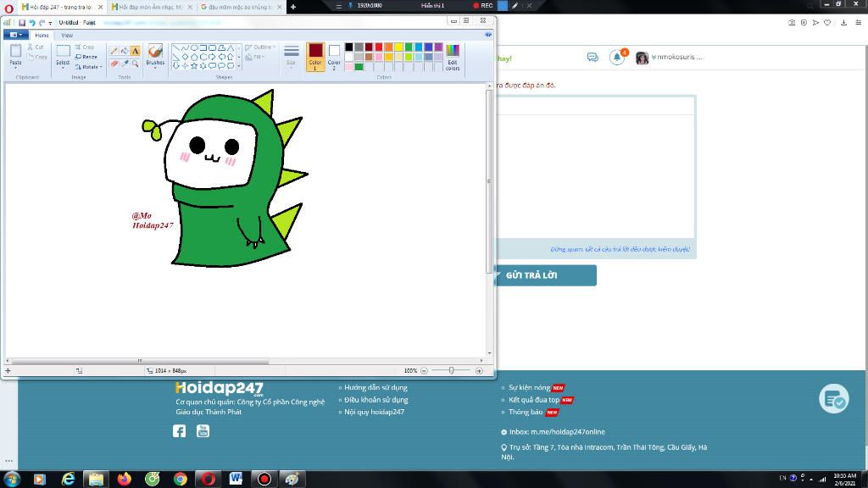This screenshot has width=868, height=488.
Task: Open the Hướng dẫn sử dụng link
Action: pyautogui.click(x=376, y=387)
